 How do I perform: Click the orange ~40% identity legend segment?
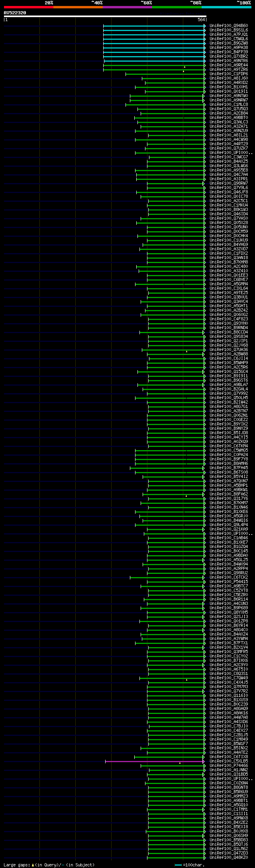tap(78, 7)
